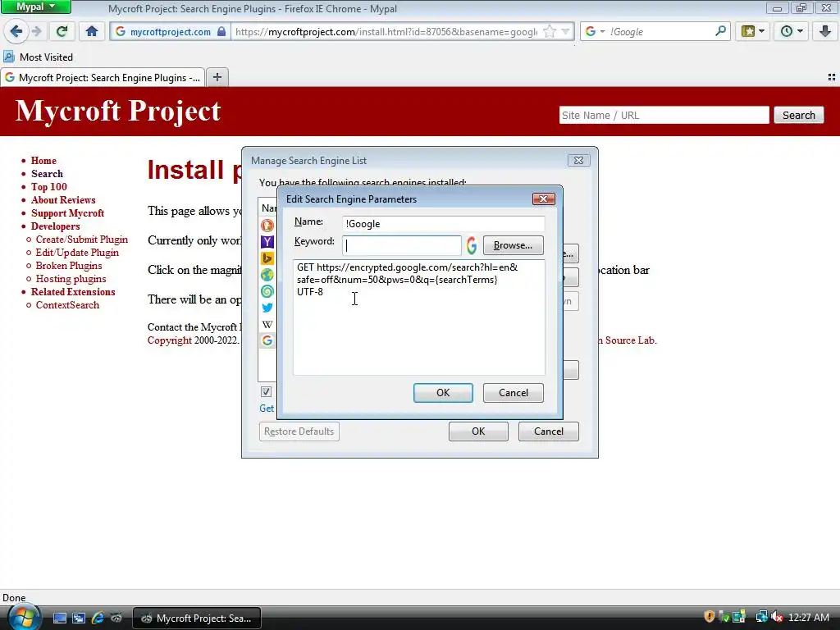This screenshot has height=630, width=840.
Task: Open the Home sidebar link
Action: point(43,161)
